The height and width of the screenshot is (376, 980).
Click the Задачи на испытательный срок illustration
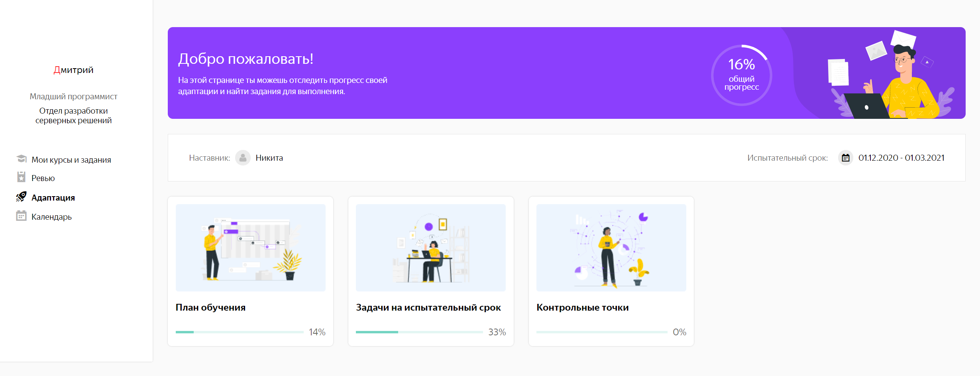tap(431, 248)
